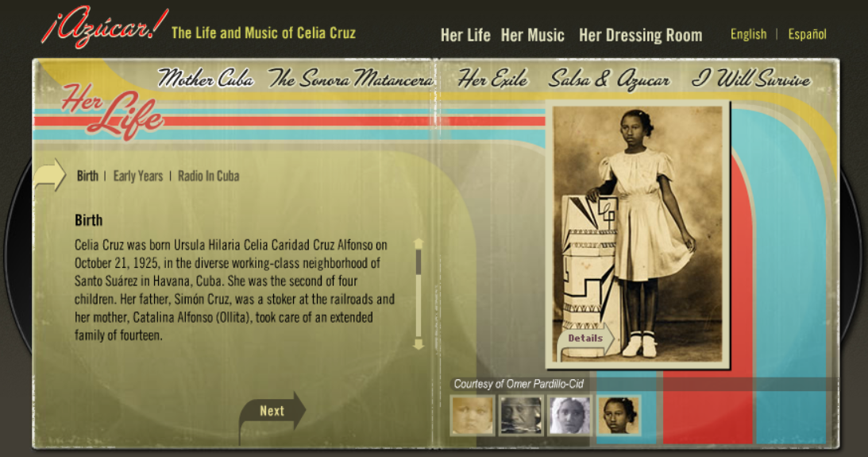Click the ¡Azúcar! logo
The image size is (868, 457).
(x=104, y=27)
